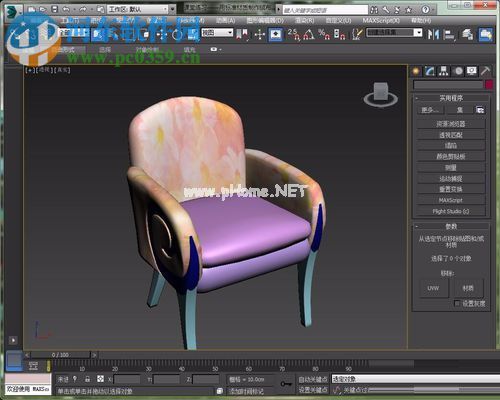Toggle the 自动关键点 button
500x400 pixels.
pyautogui.click(x=313, y=379)
